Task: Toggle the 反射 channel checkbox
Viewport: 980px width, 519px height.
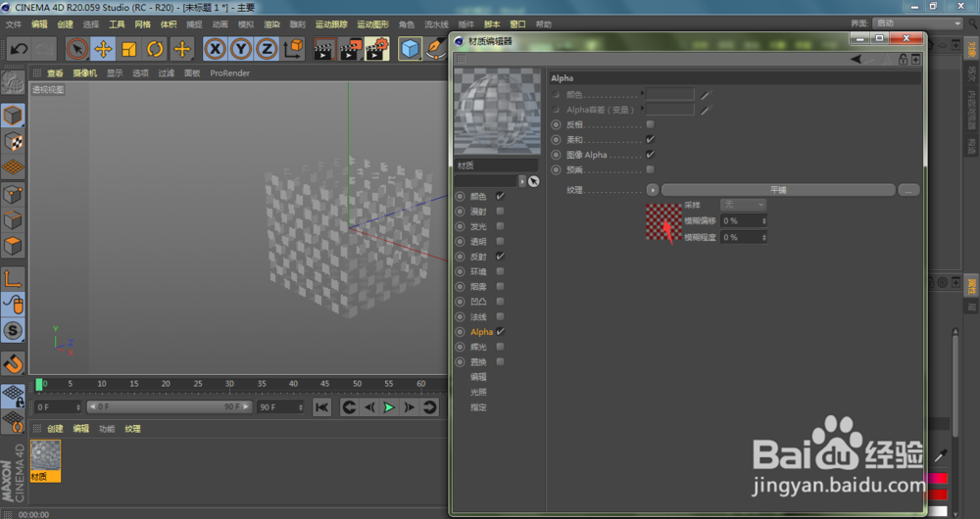Action: 500,256
